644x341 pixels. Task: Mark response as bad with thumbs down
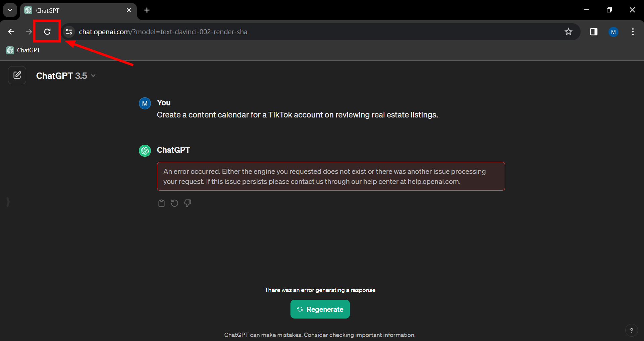[188, 203]
